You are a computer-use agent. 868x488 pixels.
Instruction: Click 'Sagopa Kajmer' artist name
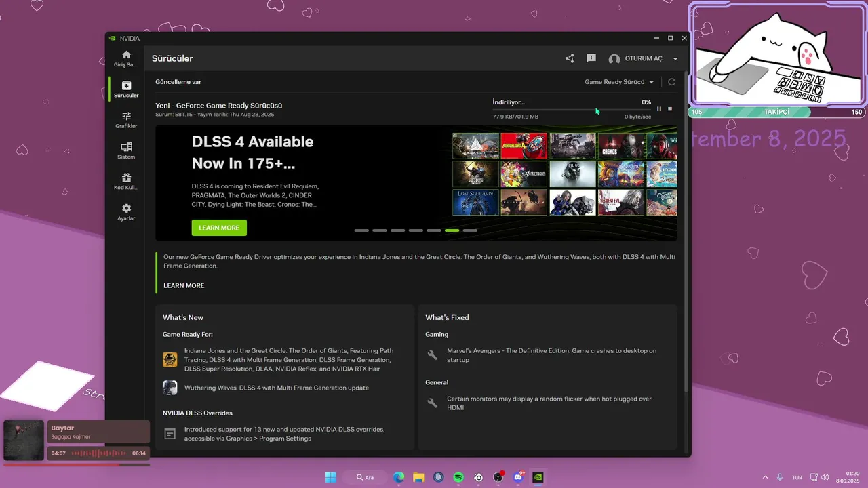pos(71,436)
